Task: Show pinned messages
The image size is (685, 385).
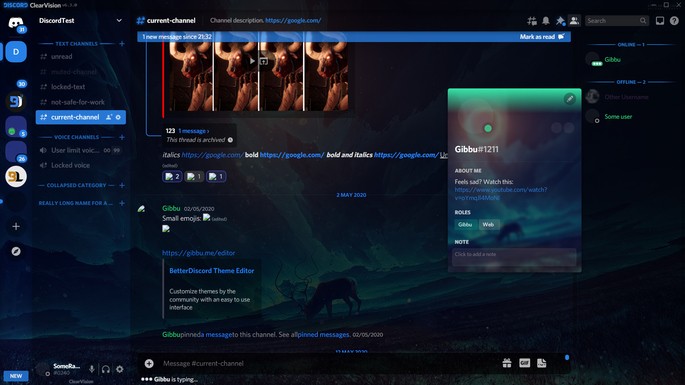Action: tap(560, 21)
